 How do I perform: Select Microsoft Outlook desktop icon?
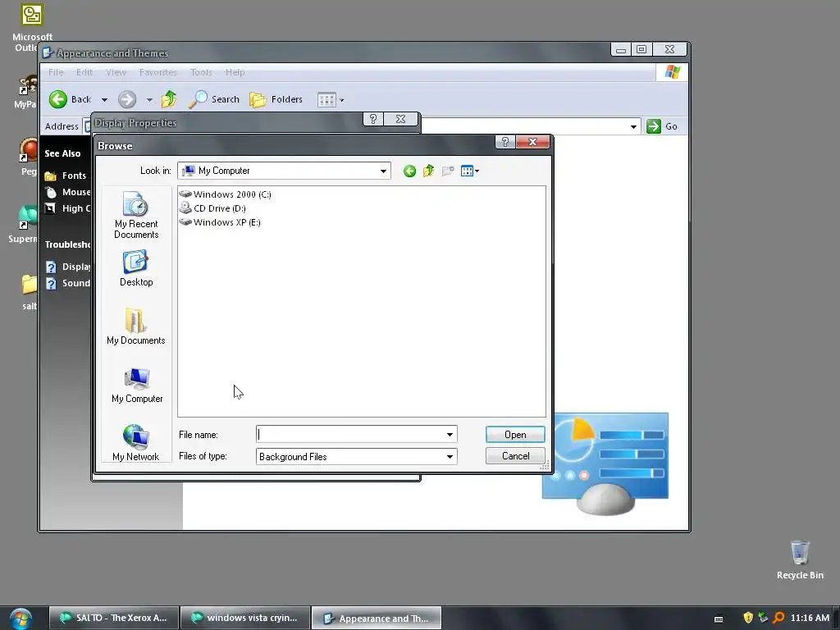(32, 27)
